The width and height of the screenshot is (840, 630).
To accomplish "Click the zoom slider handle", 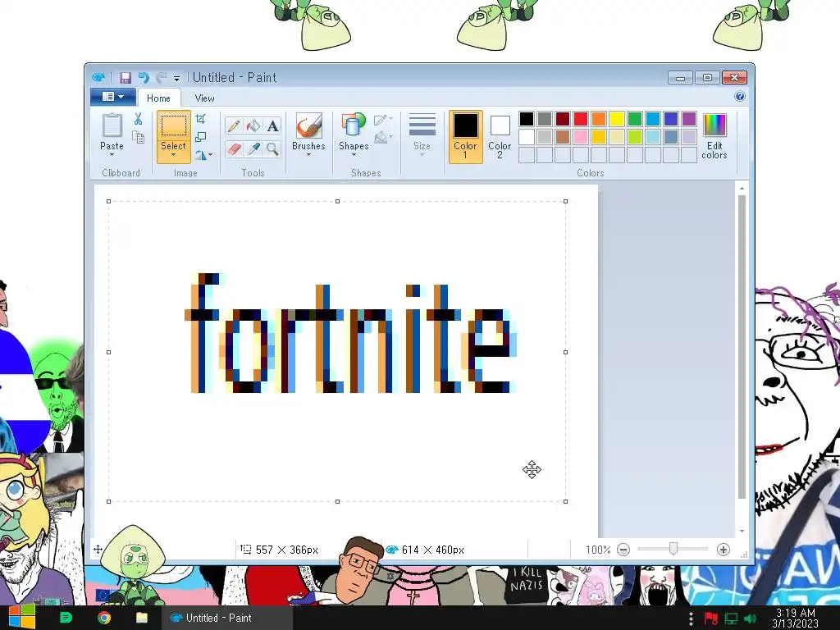I will pos(673,549).
